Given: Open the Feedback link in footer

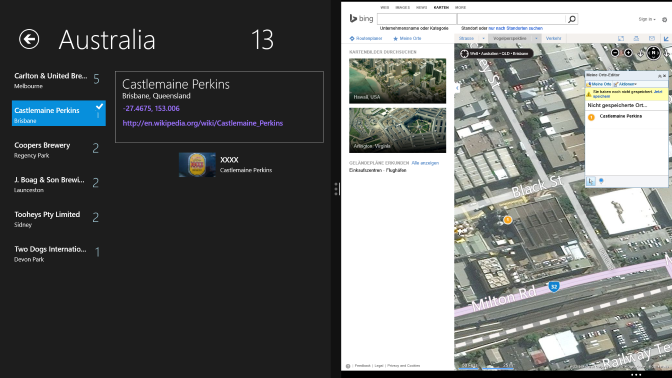Looking at the screenshot, I should pyautogui.click(x=363, y=366).
